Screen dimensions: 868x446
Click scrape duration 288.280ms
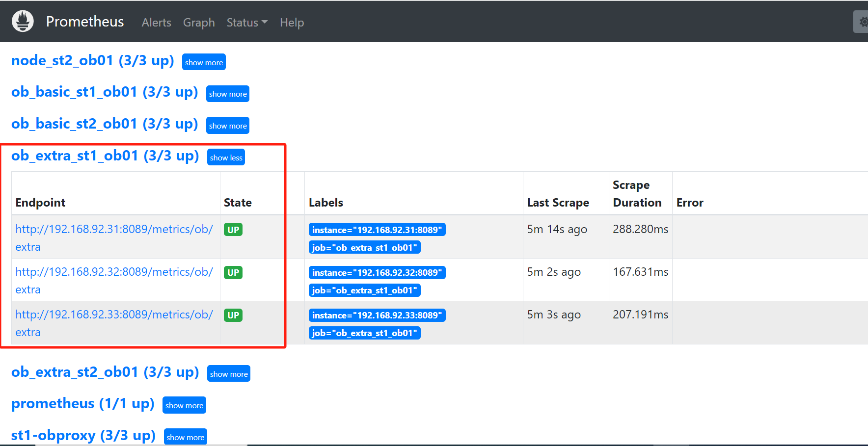tap(641, 229)
